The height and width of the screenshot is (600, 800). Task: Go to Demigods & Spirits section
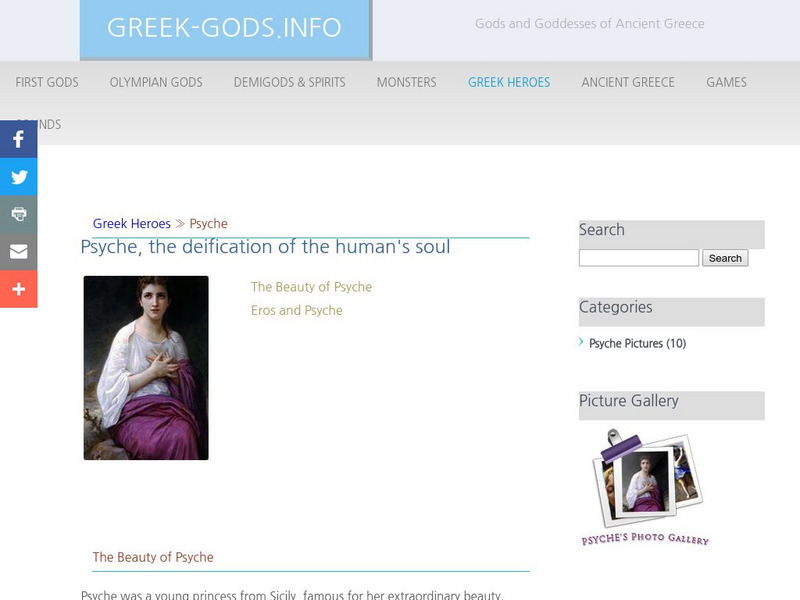(289, 82)
